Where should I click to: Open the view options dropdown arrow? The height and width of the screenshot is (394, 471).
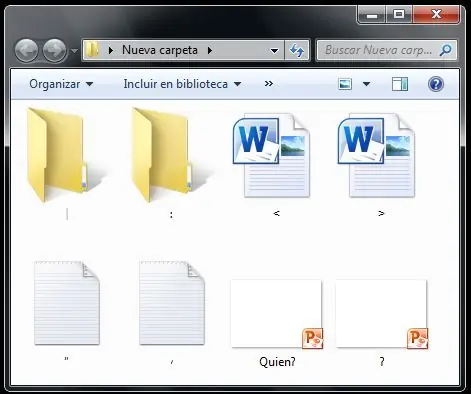coord(366,84)
